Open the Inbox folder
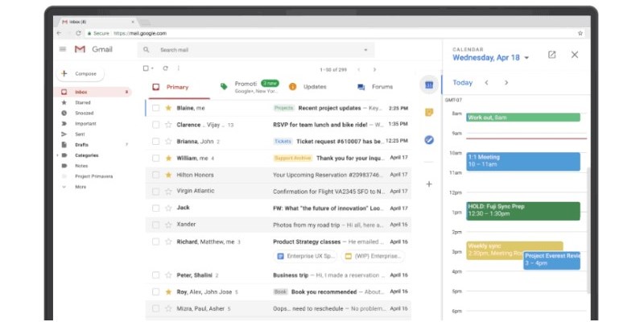This screenshot has height=322, width=644. point(93,92)
